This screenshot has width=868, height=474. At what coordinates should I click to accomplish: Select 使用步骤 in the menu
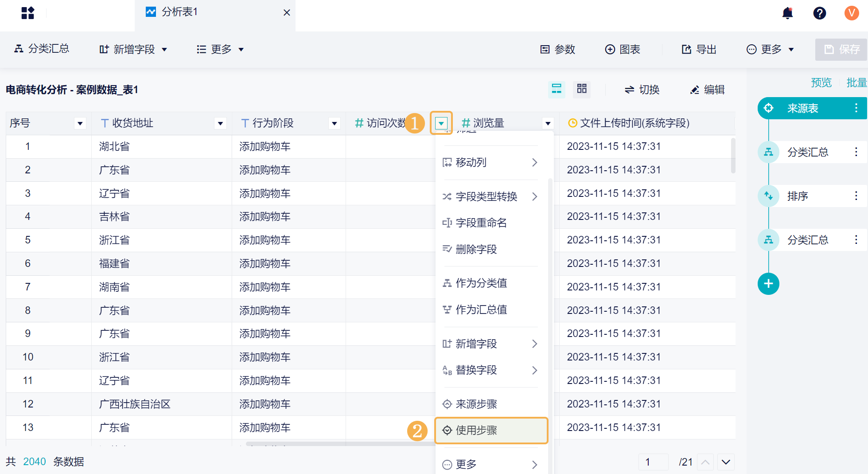(x=491, y=430)
